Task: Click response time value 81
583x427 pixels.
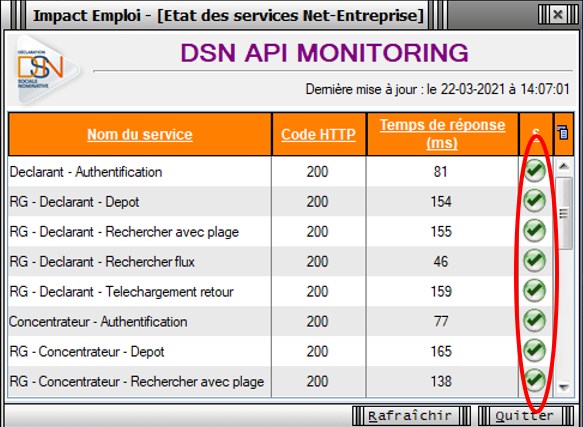Action: click(441, 172)
